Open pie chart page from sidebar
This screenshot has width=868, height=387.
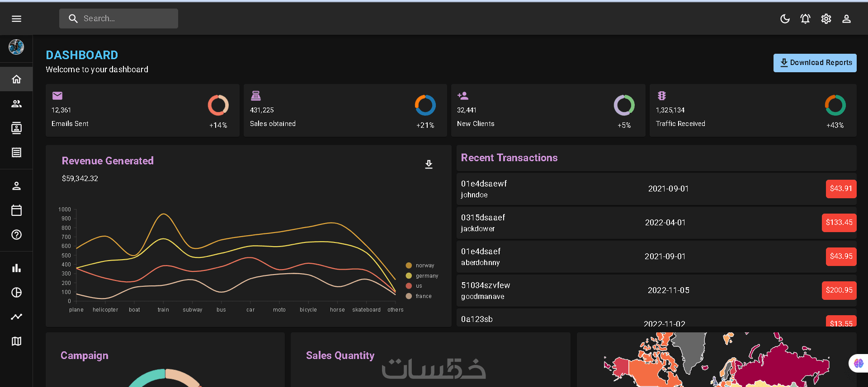click(16, 293)
